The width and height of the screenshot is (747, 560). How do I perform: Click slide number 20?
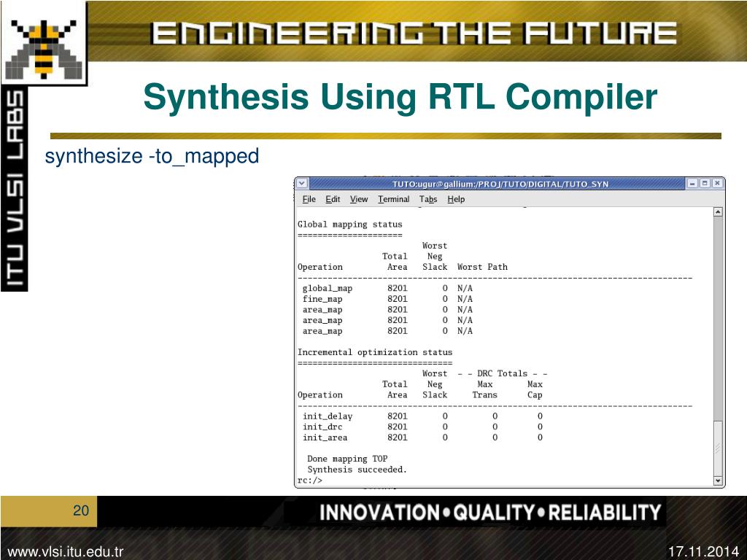click(x=81, y=510)
